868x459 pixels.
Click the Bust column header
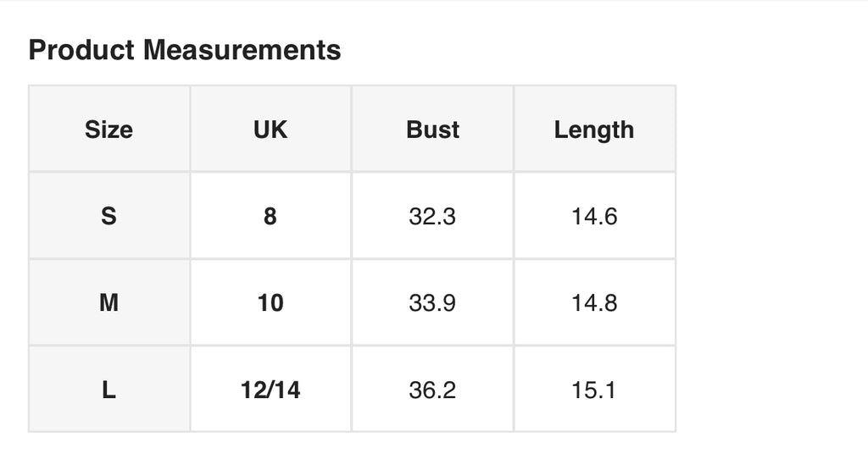[432, 130]
